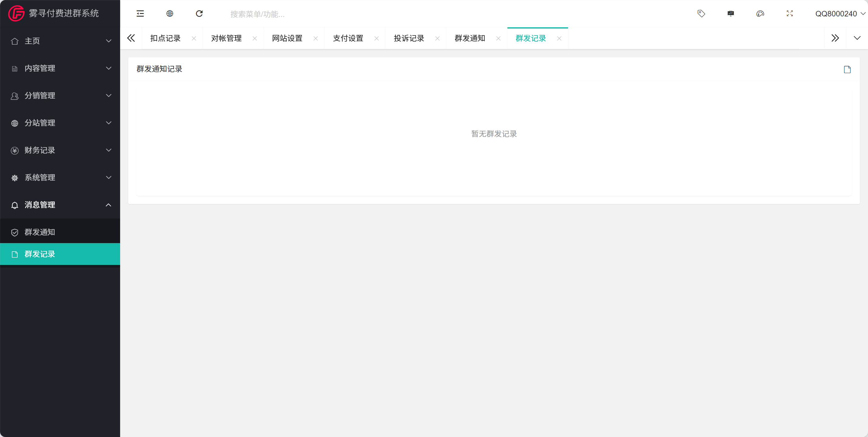Collapse the 消息管理 menu chevron

click(109, 205)
